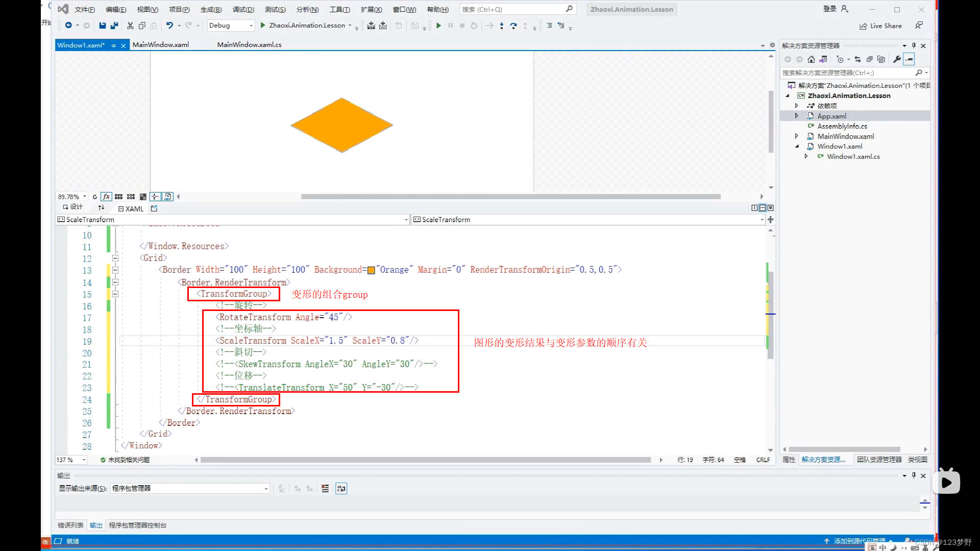
Task: Click the Save All toolbar icon
Action: click(x=114, y=26)
